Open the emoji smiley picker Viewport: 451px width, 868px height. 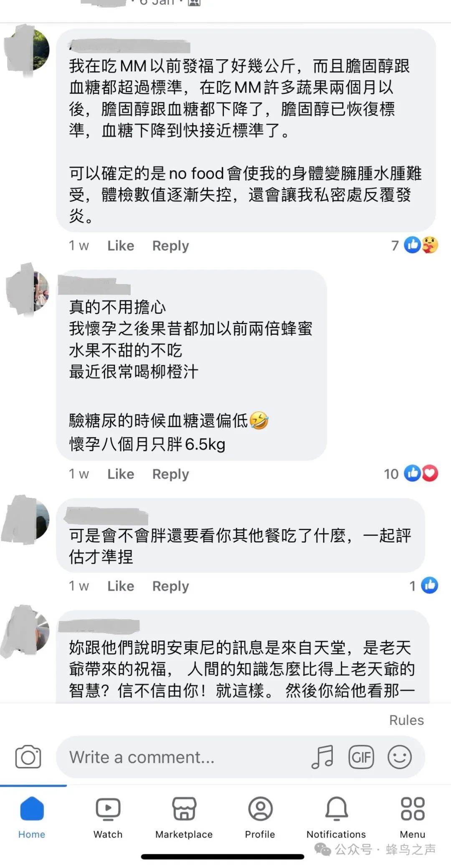pyautogui.click(x=400, y=757)
